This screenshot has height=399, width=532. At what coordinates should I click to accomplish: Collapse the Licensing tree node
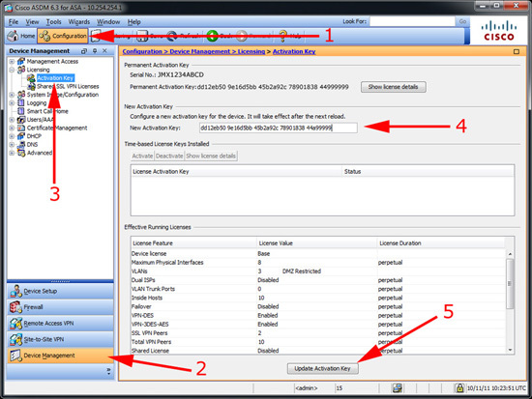12,70
